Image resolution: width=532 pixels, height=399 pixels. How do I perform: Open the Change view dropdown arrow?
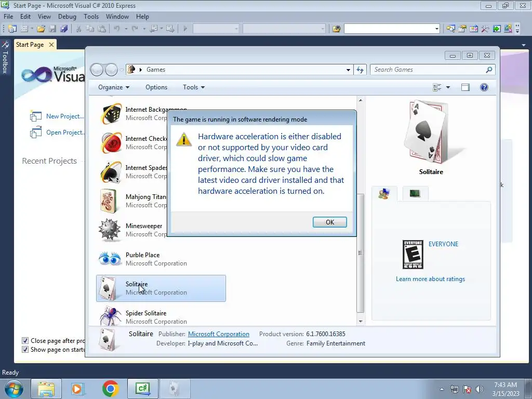point(448,87)
